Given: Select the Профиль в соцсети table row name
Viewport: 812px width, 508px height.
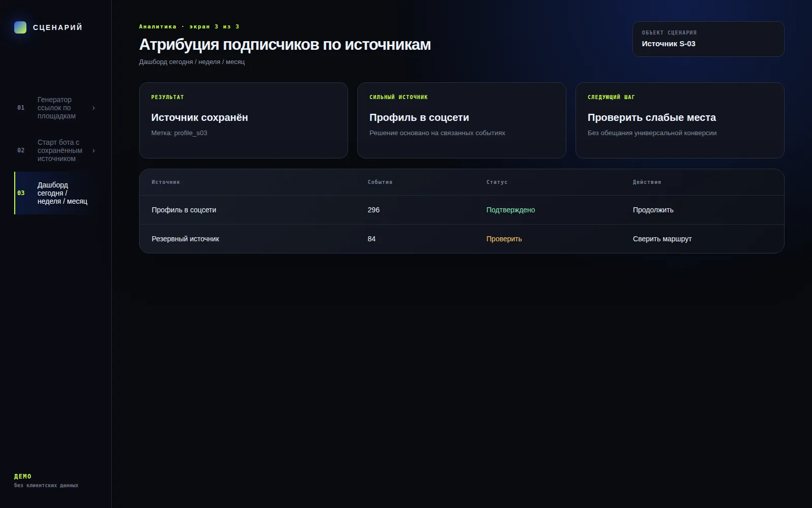Looking at the screenshot, I should pyautogui.click(x=184, y=210).
